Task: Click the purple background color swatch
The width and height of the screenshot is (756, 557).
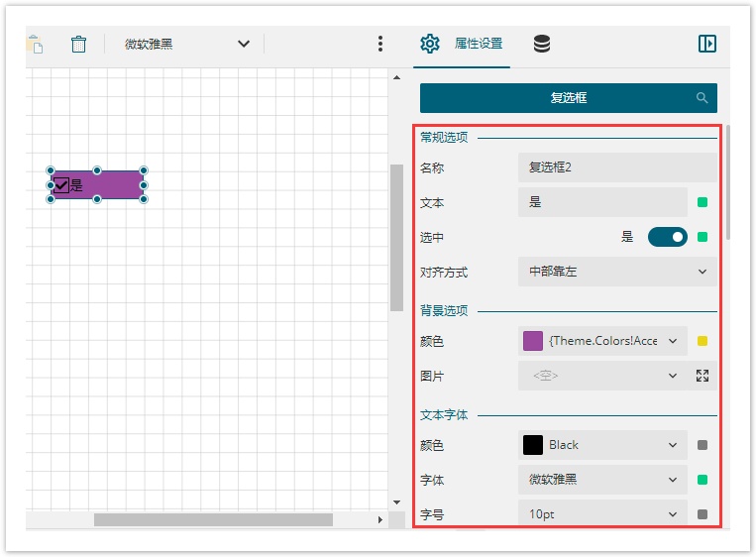Action: (533, 341)
